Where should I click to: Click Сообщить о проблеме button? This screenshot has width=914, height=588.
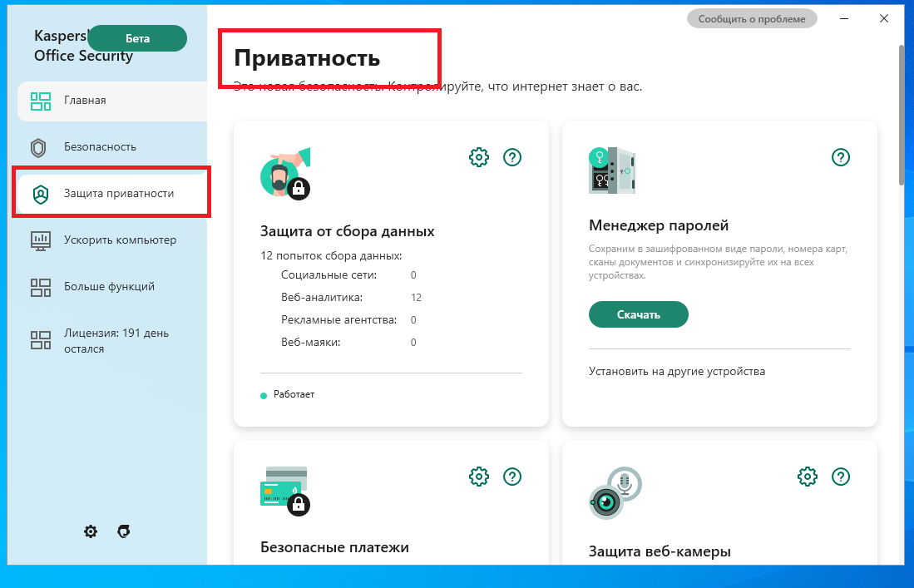(752, 18)
